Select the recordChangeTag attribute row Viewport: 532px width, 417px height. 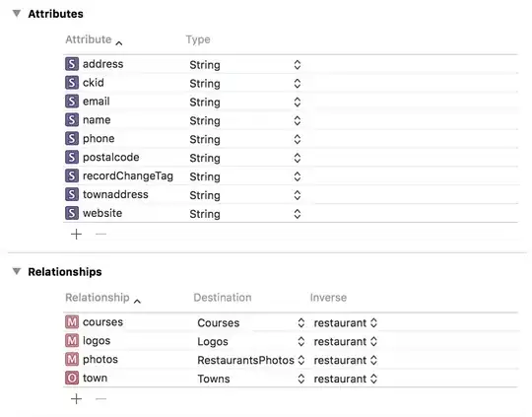291,175
